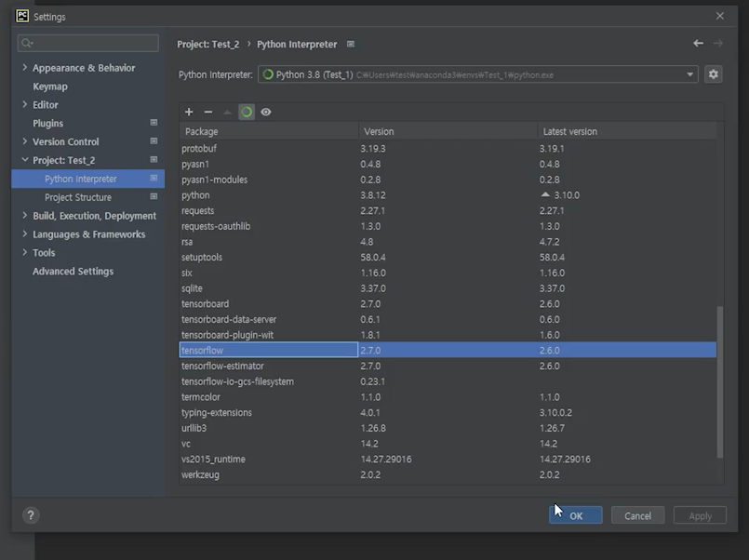Collapse the Project: Test_2 section
The height and width of the screenshot is (560, 749).
pyautogui.click(x=25, y=160)
